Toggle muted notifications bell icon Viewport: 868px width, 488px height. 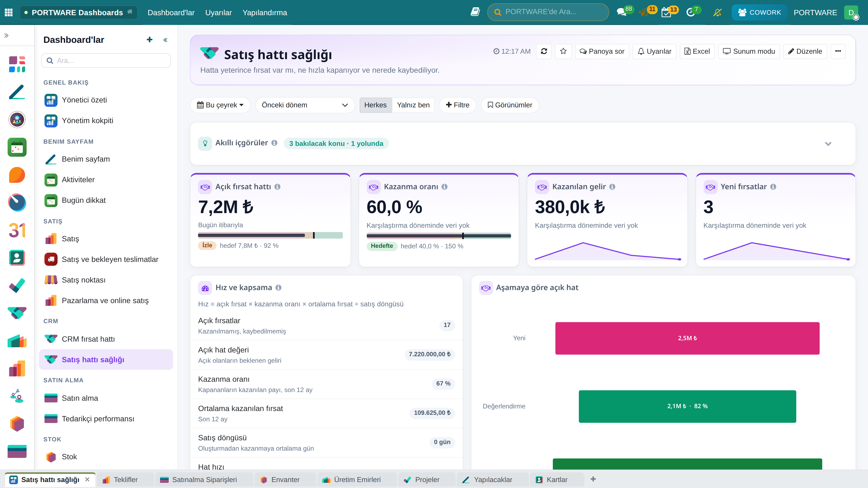click(717, 12)
